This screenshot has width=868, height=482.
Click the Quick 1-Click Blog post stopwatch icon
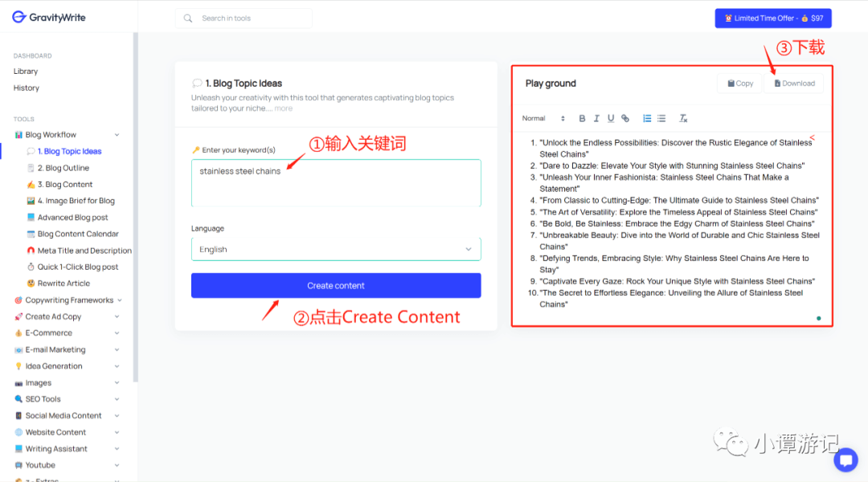pyautogui.click(x=31, y=267)
